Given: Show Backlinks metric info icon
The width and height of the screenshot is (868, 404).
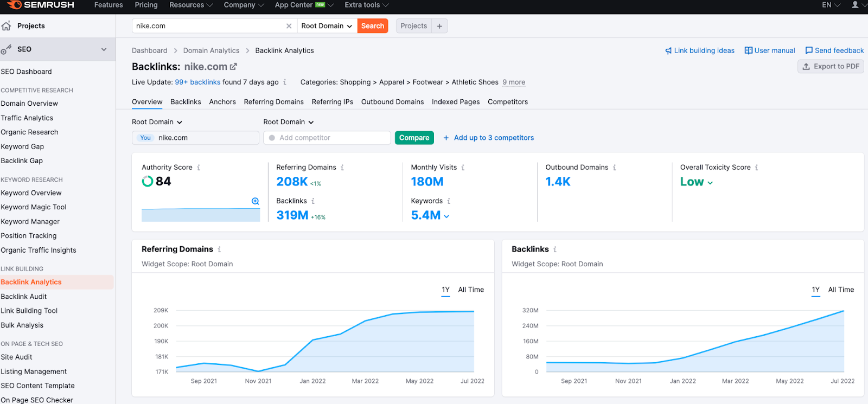Looking at the screenshot, I should click(313, 201).
